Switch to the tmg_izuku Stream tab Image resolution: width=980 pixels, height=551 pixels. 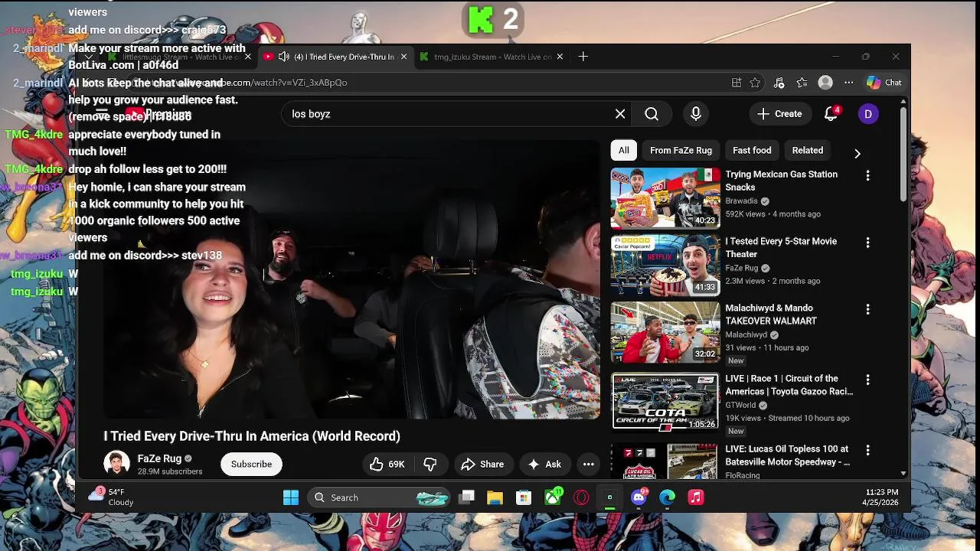(491, 57)
